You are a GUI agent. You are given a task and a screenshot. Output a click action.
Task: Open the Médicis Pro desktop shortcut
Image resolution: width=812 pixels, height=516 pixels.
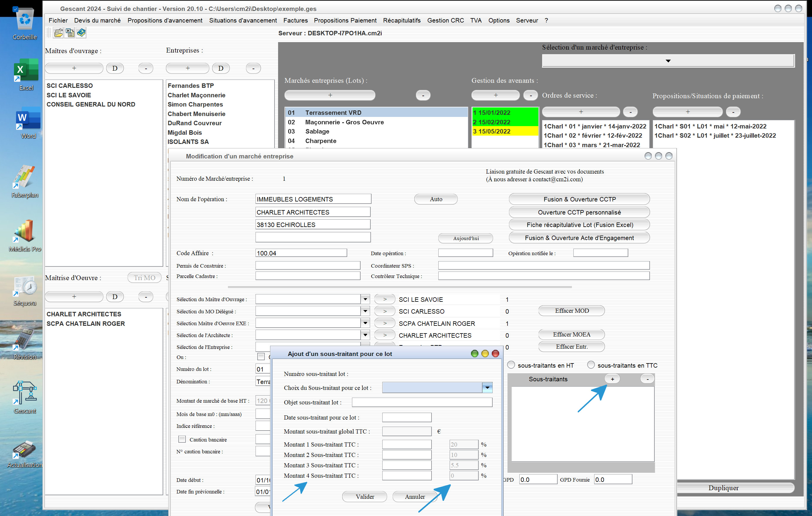[25, 236]
